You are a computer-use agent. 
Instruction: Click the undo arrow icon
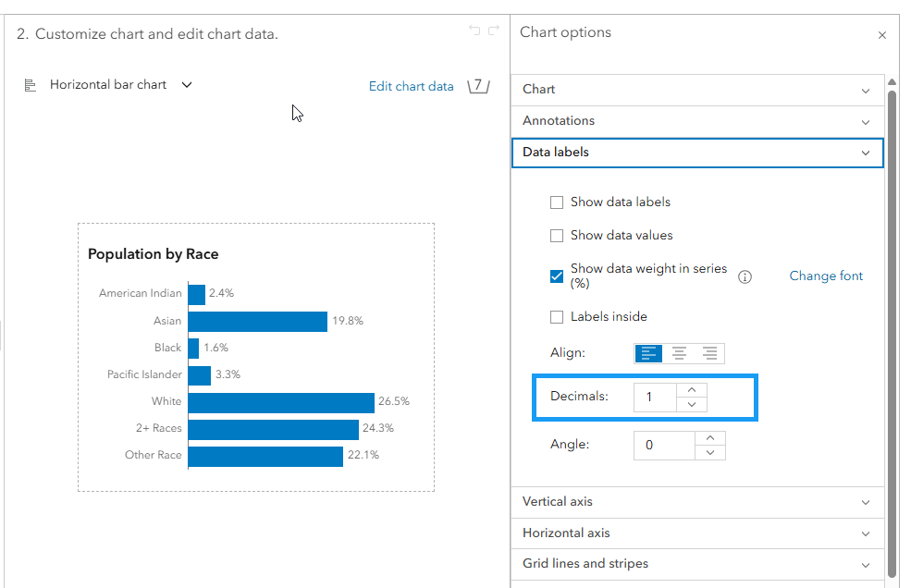474,31
